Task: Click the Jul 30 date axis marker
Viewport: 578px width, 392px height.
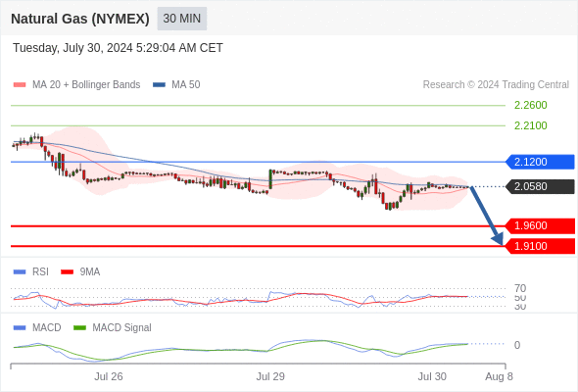Action: (x=432, y=376)
